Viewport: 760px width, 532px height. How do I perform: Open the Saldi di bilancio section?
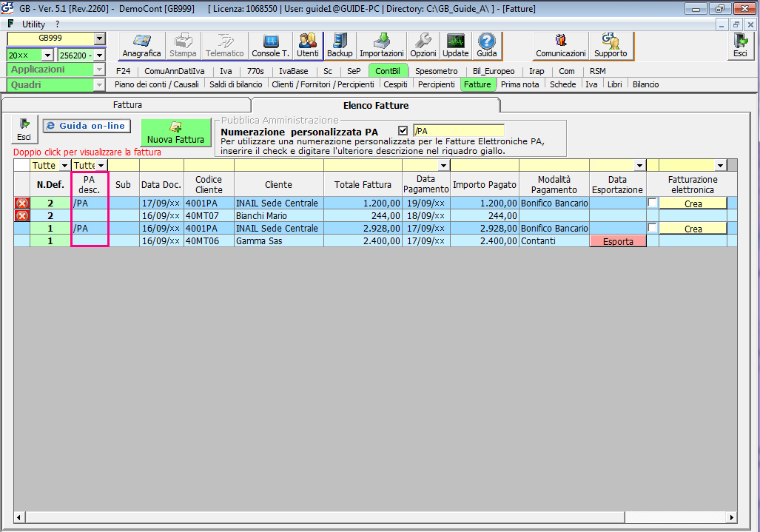[235, 84]
